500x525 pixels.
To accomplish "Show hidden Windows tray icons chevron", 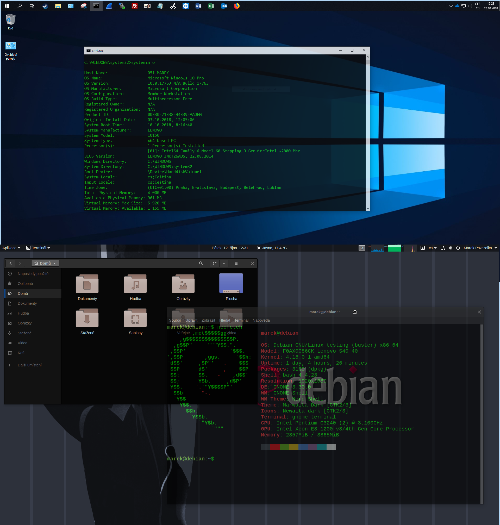I will [451, 6].
